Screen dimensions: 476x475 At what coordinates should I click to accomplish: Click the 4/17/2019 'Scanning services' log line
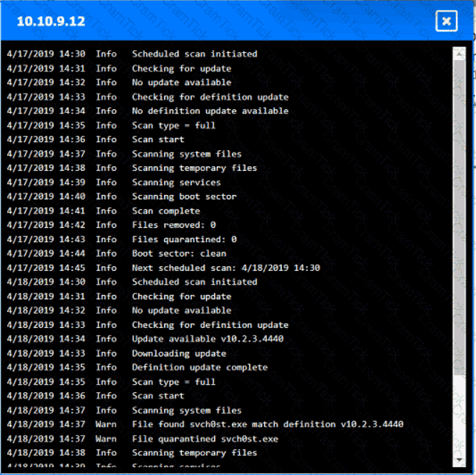click(176, 182)
